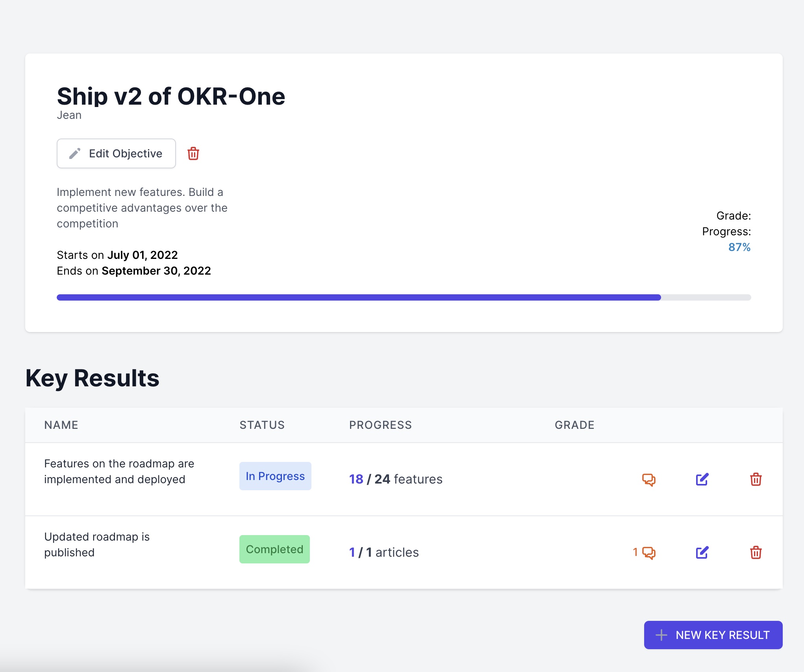Viewport: 804px width, 672px height.
Task: Sort key results by the GRADE column
Action: point(574,425)
